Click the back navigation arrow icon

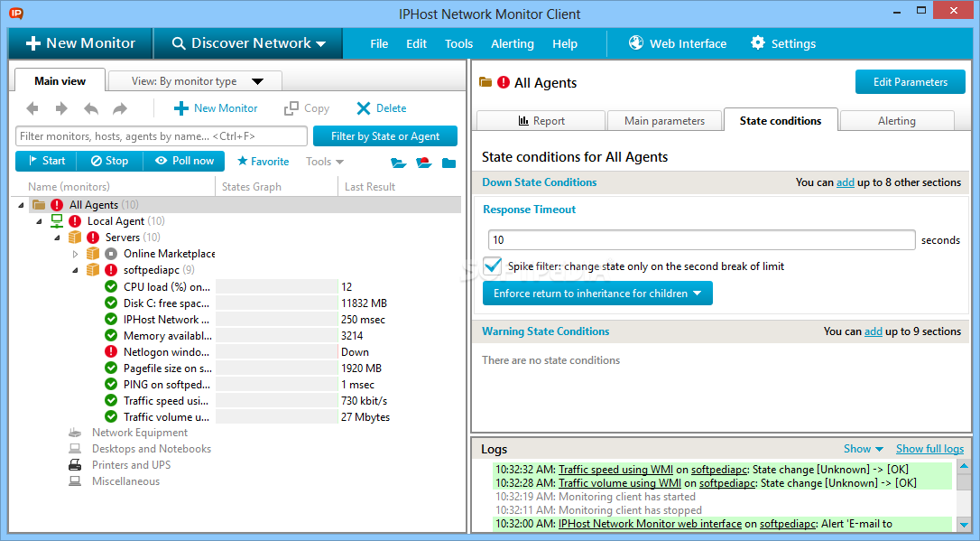pyautogui.click(x=32, y=108)
